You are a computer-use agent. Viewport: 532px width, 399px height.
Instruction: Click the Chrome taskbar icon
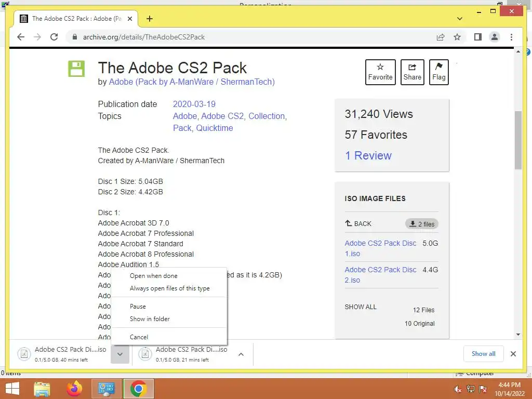coord(138,389)
